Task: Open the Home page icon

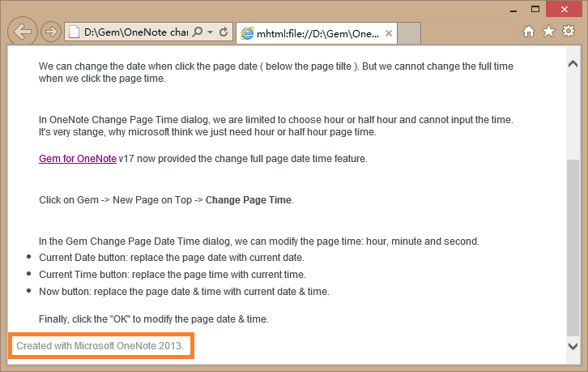Action: point(529,32)
